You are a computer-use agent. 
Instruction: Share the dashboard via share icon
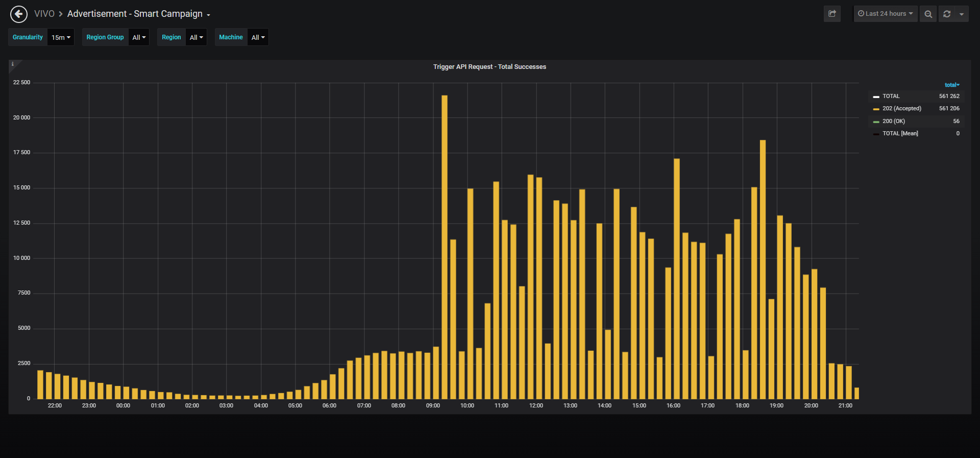click(x=832, y=14)
